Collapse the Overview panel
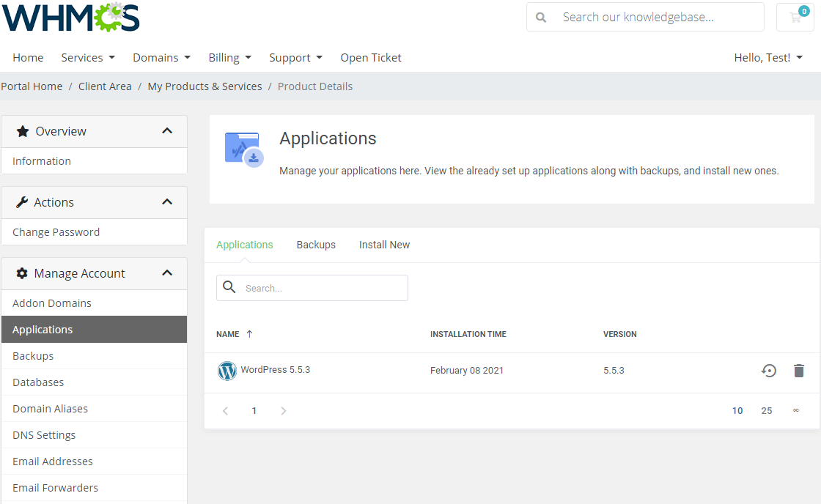821x504 pixels. (167, 131)
